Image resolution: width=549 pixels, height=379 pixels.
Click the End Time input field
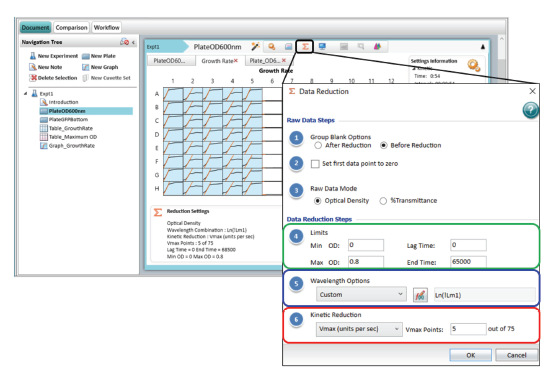point(468,262)
